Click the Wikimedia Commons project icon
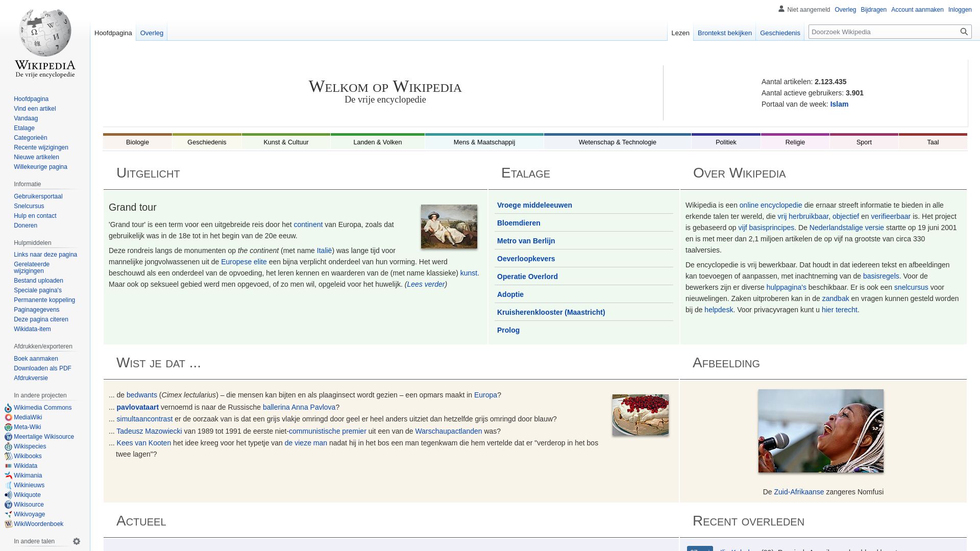 pos(8,408)
